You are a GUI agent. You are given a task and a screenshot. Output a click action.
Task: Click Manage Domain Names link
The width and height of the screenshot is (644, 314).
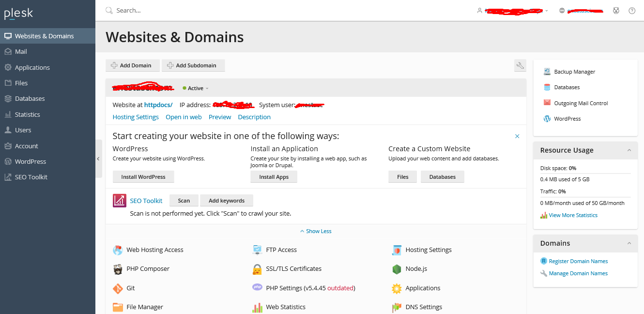[x=574, y=273]
